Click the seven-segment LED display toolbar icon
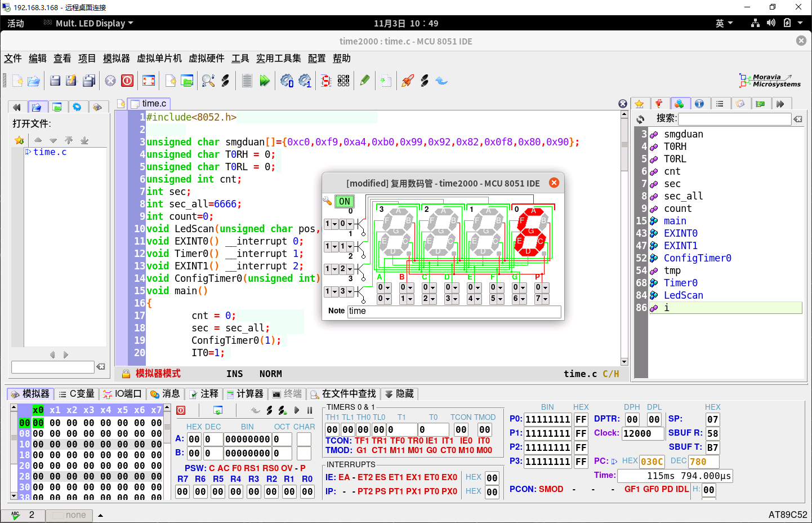The height and width of the screenshot is (523, 812). click(326, 81)
